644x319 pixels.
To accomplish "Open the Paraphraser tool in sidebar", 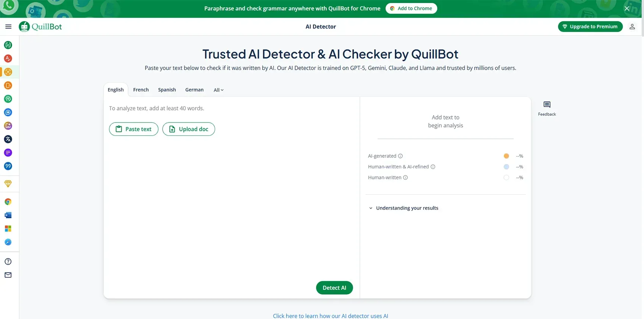I will point(8,45).
